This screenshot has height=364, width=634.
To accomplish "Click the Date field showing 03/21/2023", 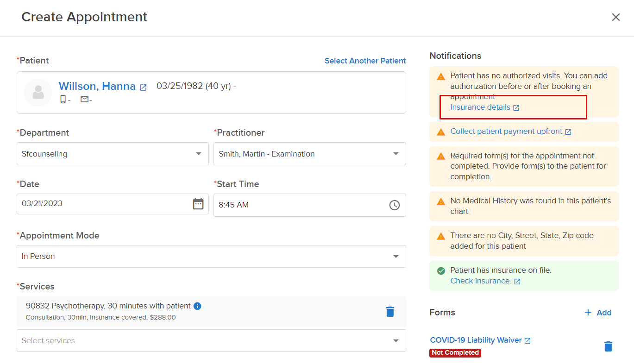I will coord(113,204).
